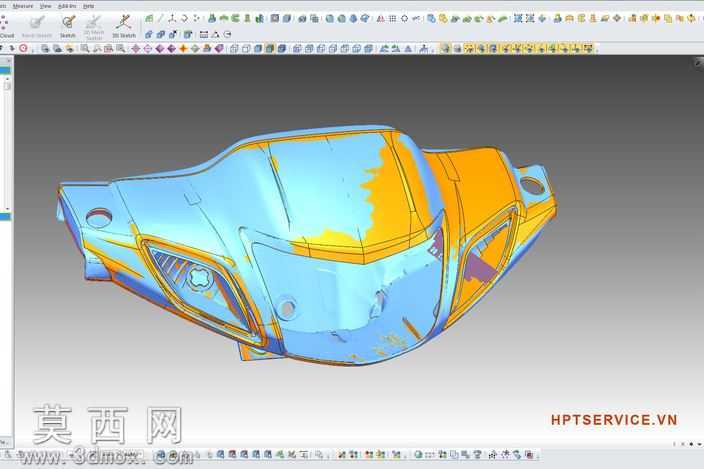Select the 3D scanned cover model in the viewport

(310, 245)
